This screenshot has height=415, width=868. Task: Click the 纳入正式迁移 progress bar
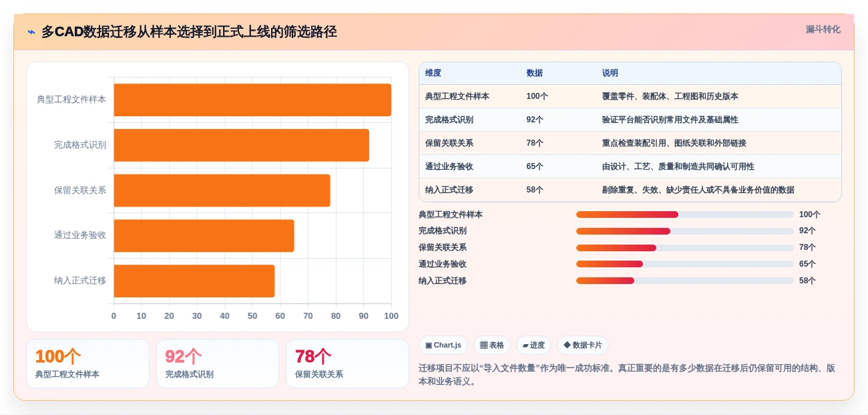pos(685,281)
